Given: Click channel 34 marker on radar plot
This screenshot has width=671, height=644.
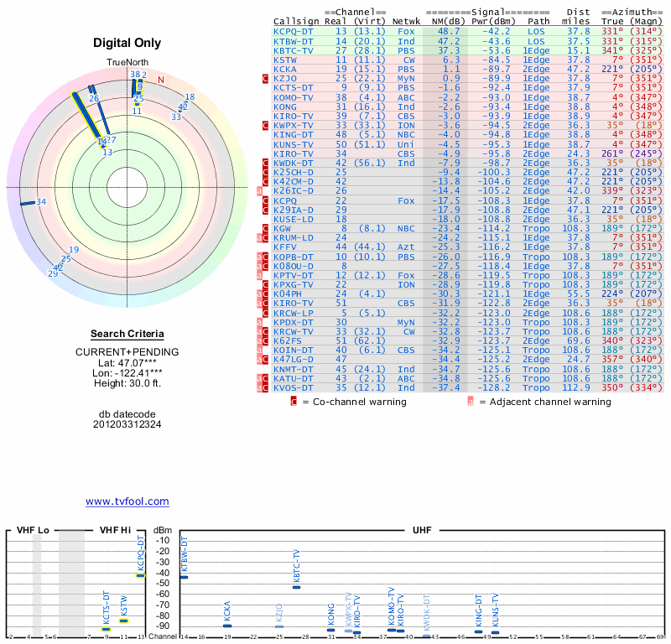Looking at the screenshot, I should coord(40,201).
